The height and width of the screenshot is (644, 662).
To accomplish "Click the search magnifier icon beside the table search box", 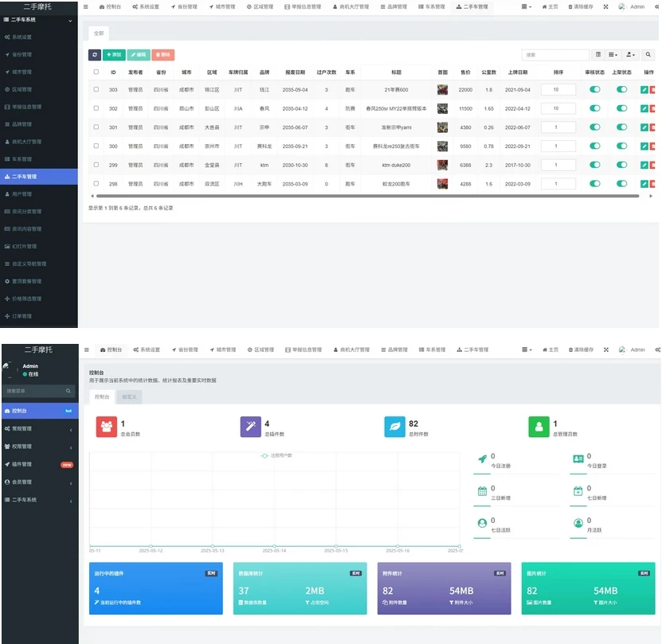I will [648, 55].
